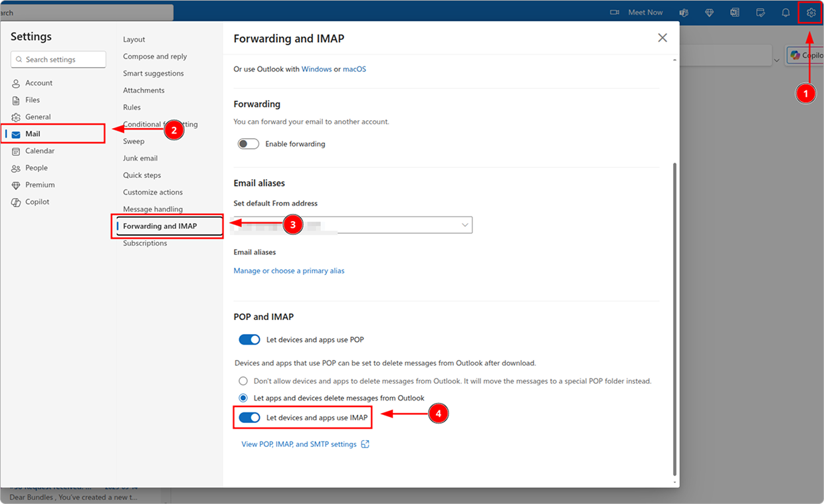This screenshot has height=504, width=824.
Task: Open the OneNote feed icon
Action: [x=735, y=13]
